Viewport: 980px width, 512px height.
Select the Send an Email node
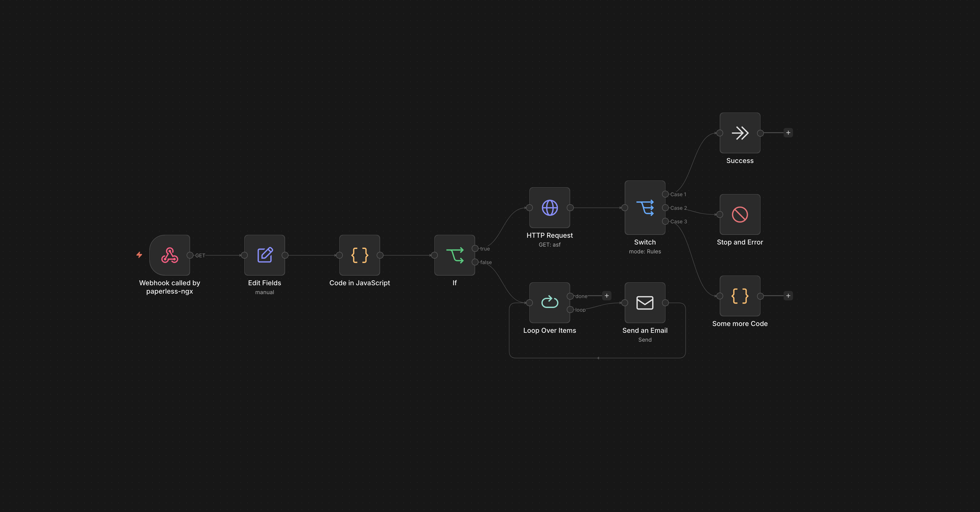coord(645,303)
